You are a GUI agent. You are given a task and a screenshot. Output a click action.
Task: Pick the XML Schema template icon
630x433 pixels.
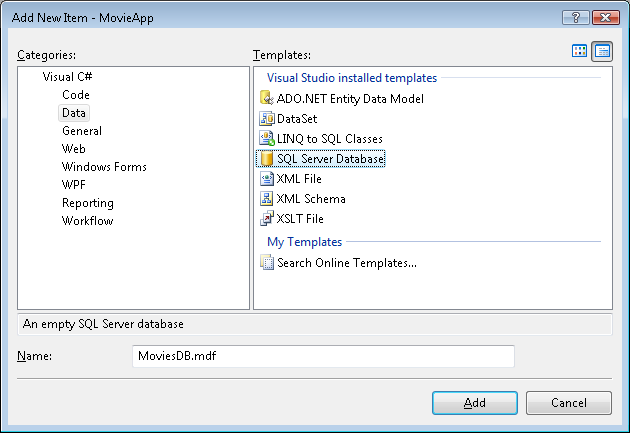click(x=267, y=199)
